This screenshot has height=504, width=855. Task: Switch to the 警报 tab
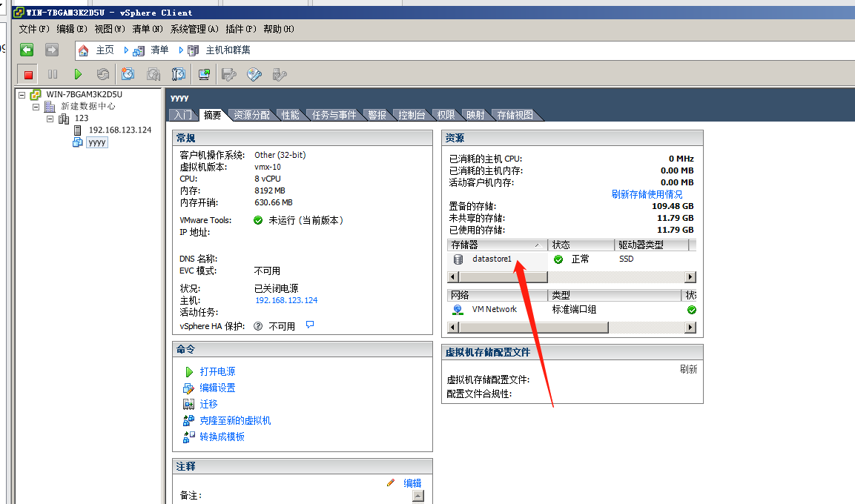point(377,115)
